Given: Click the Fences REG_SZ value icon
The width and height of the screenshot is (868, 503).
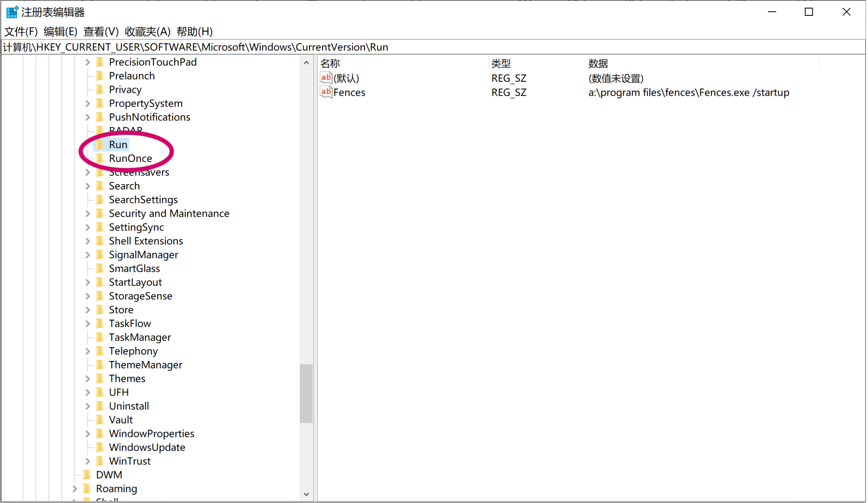Looking at the screenshot, I should click(325, 92).
